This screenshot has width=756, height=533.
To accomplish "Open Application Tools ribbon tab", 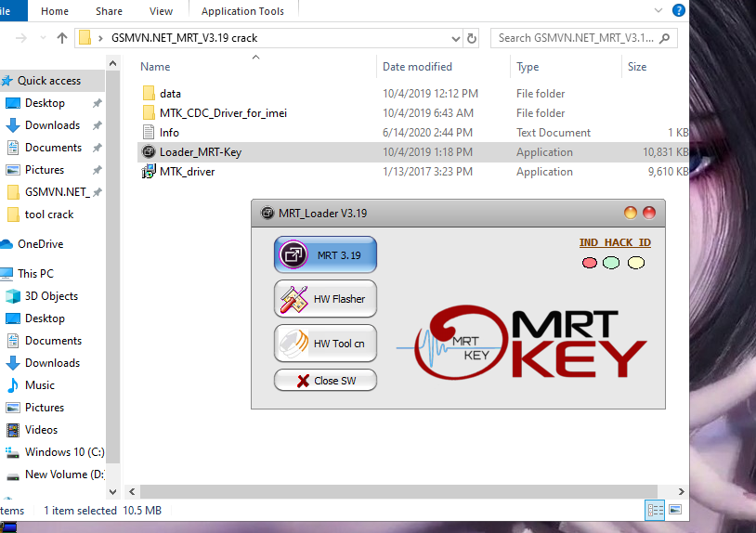I will point(242,11).
